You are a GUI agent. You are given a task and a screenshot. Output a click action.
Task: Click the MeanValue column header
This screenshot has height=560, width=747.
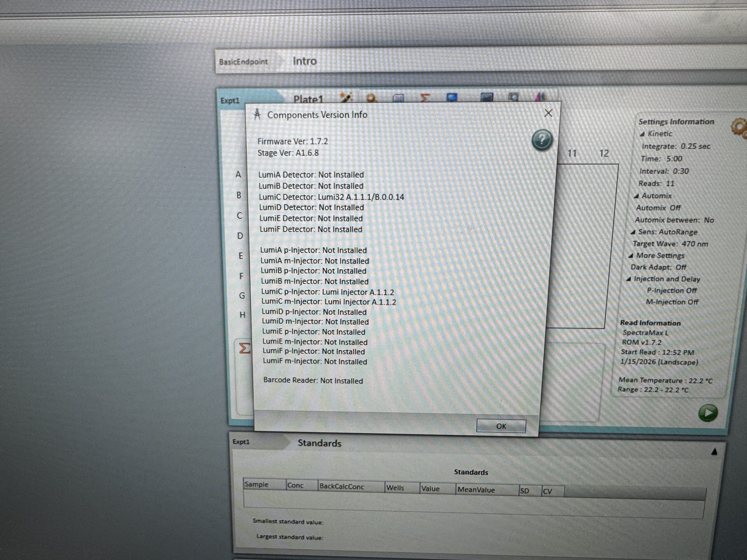pos(476,490)
